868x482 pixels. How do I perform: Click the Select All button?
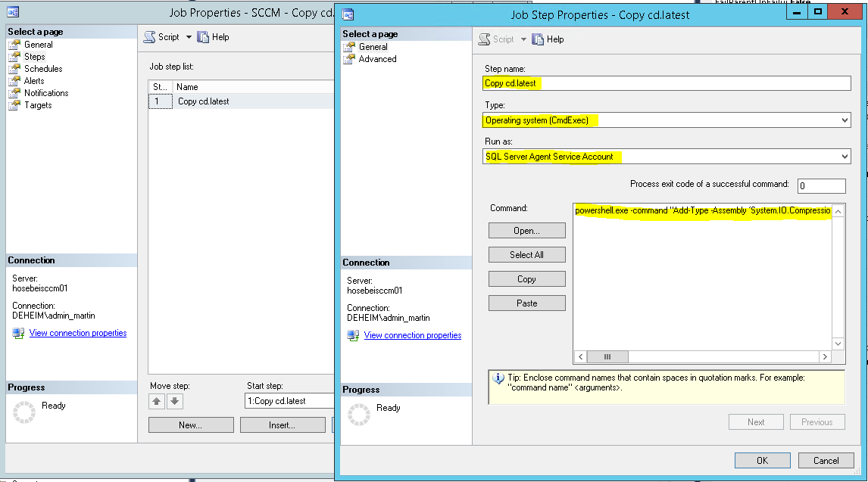[x=527, y=255]
